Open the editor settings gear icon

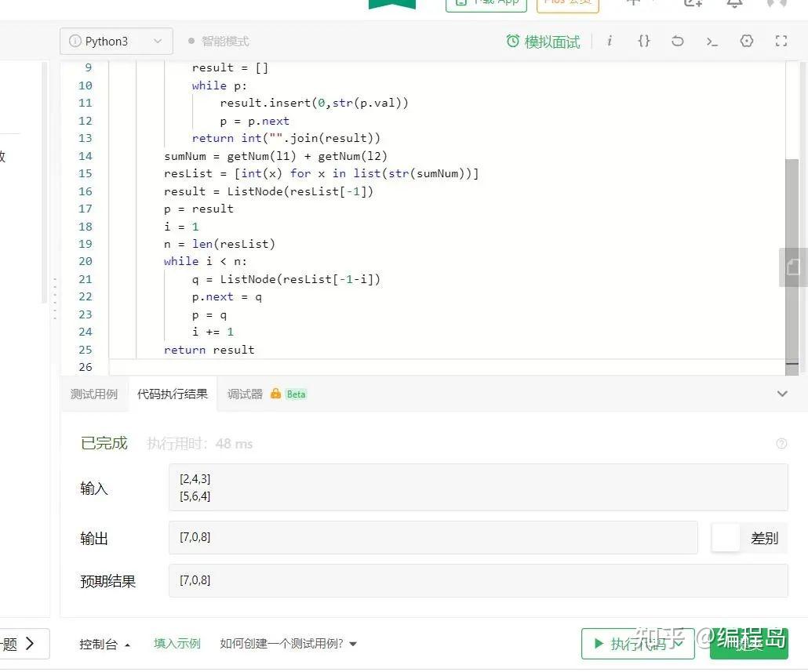[x=746, y=41]
